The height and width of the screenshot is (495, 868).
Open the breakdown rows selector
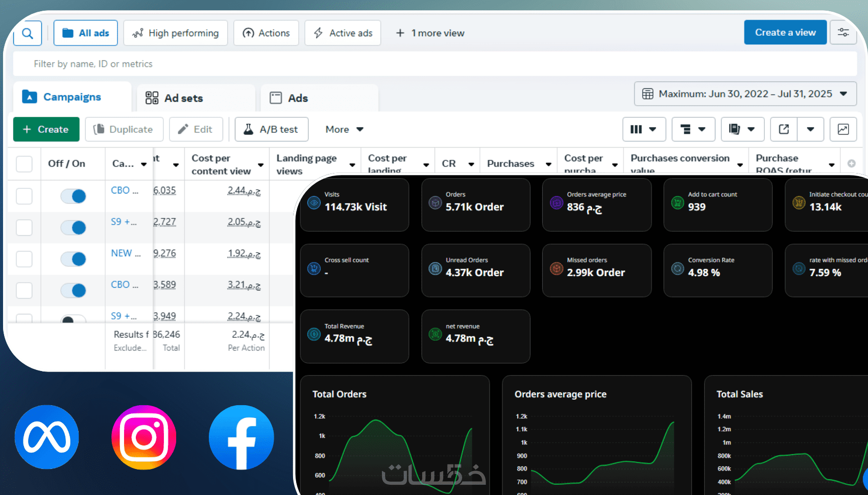[693, 129]
